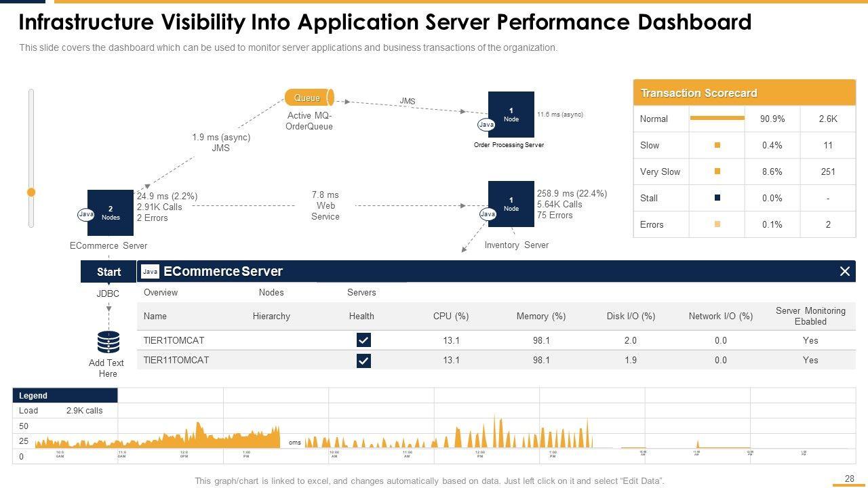Click the Stall dark blue color swatch
Screen dimensions: 868x488
pyautogui.click(x=717, y=198)
